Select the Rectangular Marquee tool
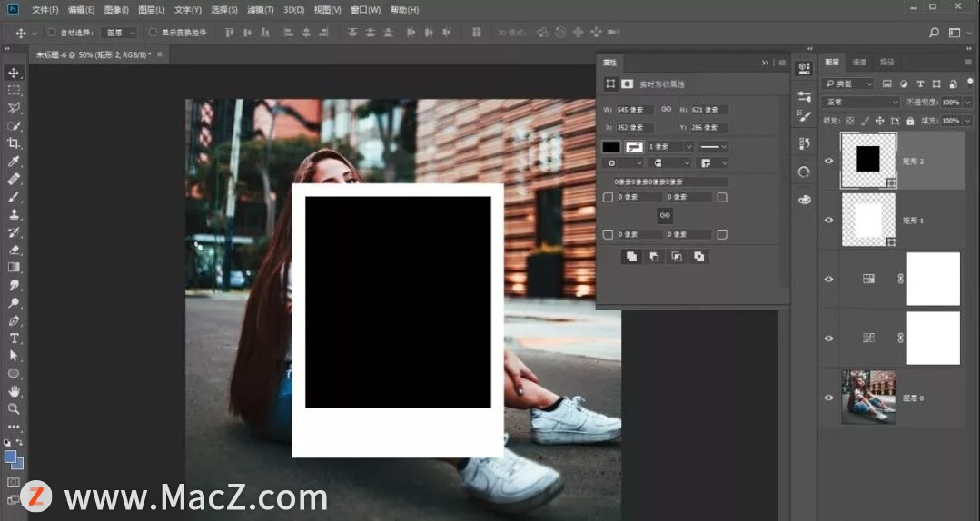The image size is (980, 521). point(14,91)
